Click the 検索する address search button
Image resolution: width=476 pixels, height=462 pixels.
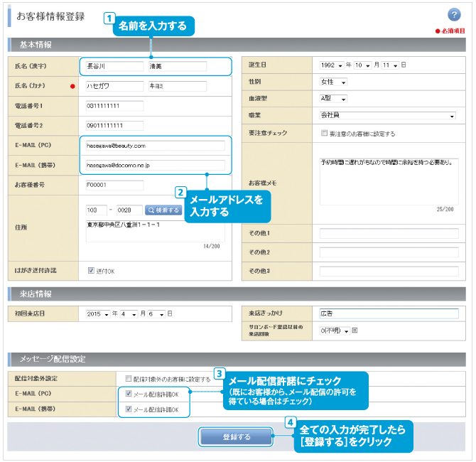point(163,210)
